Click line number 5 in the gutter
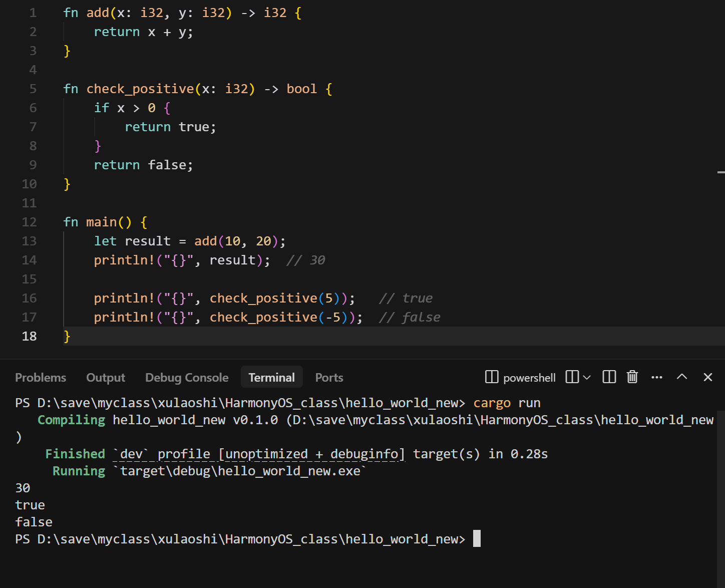The width and height of the screenshot is (725, 588). 33,89
